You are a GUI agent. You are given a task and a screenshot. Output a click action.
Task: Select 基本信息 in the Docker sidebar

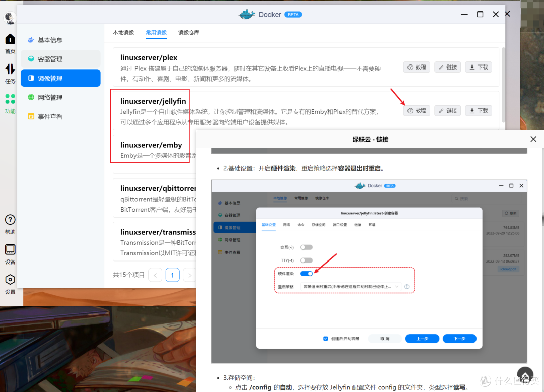click(x=60, y=40)
